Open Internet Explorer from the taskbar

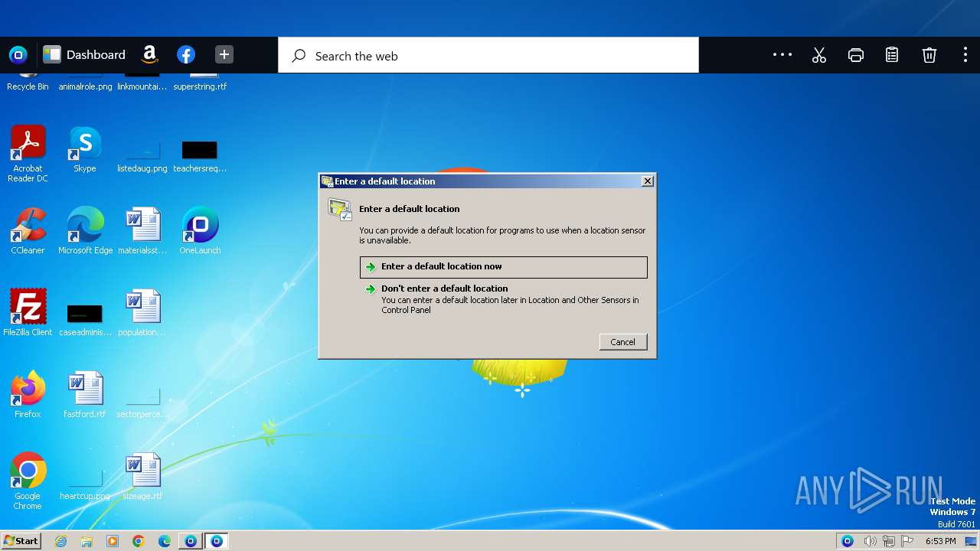point(61,541)
